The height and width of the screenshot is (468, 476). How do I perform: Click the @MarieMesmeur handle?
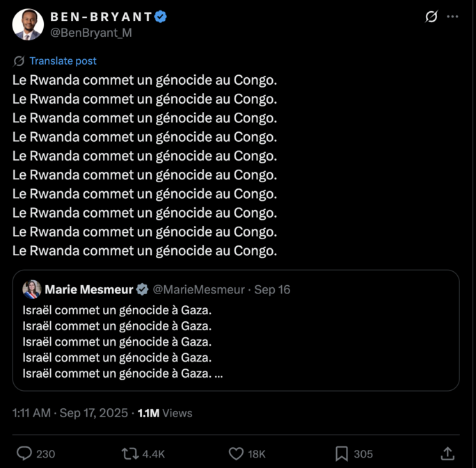coord(198,289)
